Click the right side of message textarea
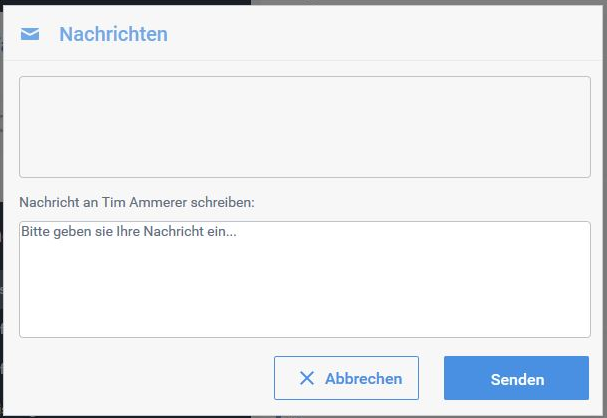The width and height of the screenshot is (607, 418). [x=560, y=279]
